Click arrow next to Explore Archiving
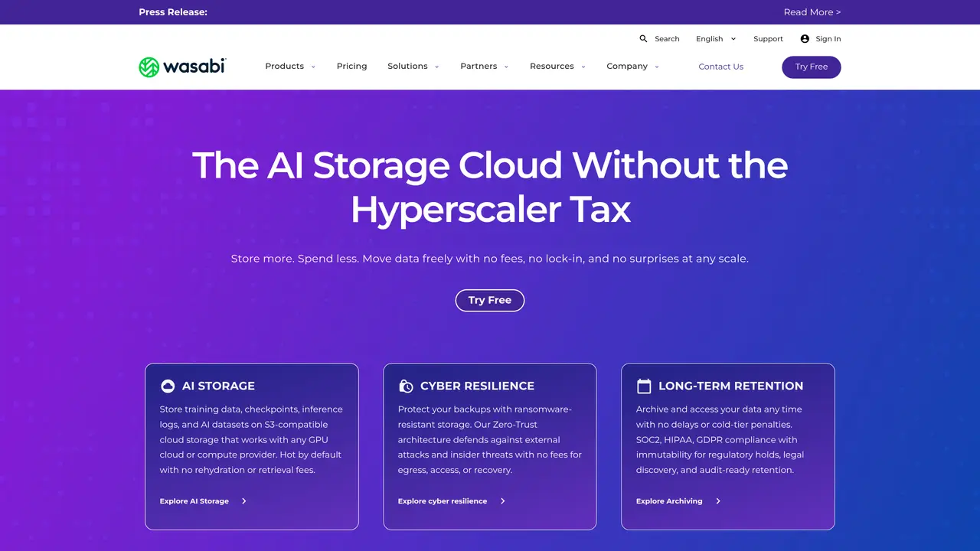 [x=718, y=501]
